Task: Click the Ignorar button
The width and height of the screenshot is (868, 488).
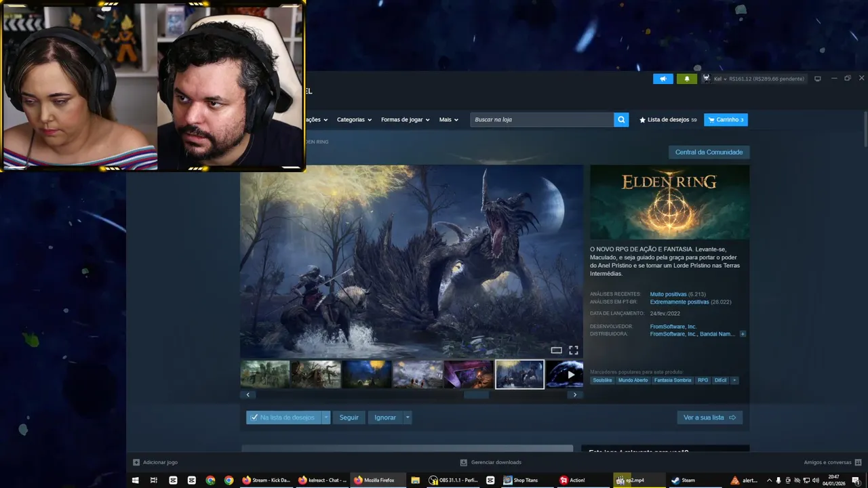Action: pos(385,418)
